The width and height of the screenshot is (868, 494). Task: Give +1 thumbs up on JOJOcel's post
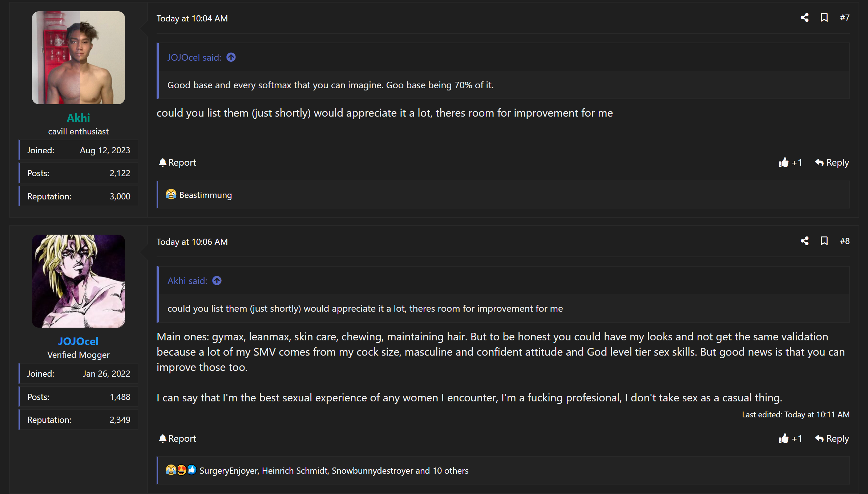pyautogui.click(x=790, y=438)
